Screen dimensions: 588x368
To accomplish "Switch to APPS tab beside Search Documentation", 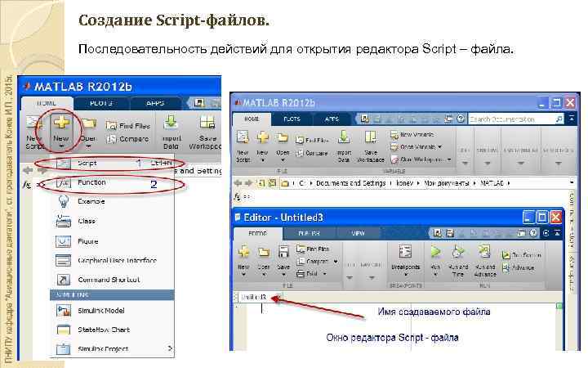I will tap(332, 119).
